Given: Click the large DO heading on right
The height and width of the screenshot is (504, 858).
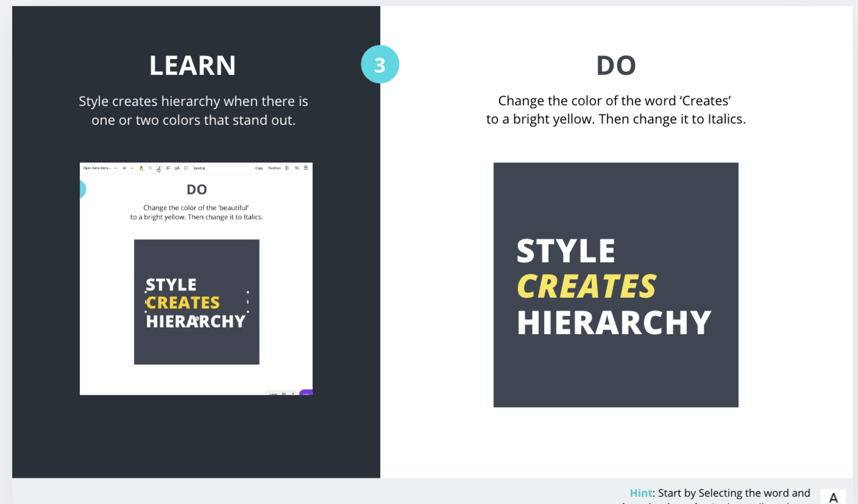Looking at the screenshot, I should tap(616, 66).
